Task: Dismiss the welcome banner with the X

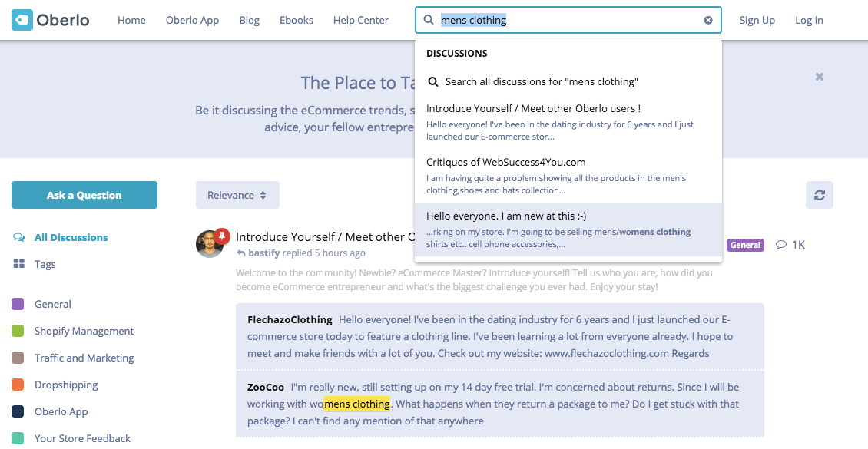Action: pos(820,77)
